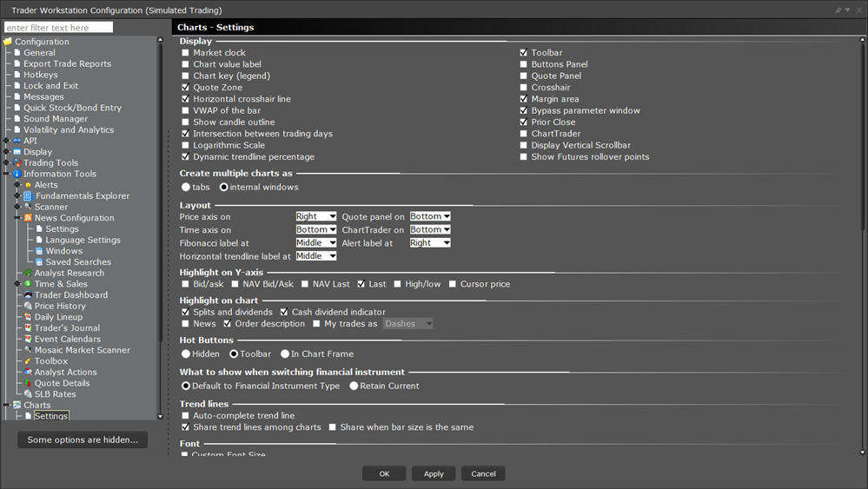
Task: Click the filter text input field
Action: click(x=59, y=27)
